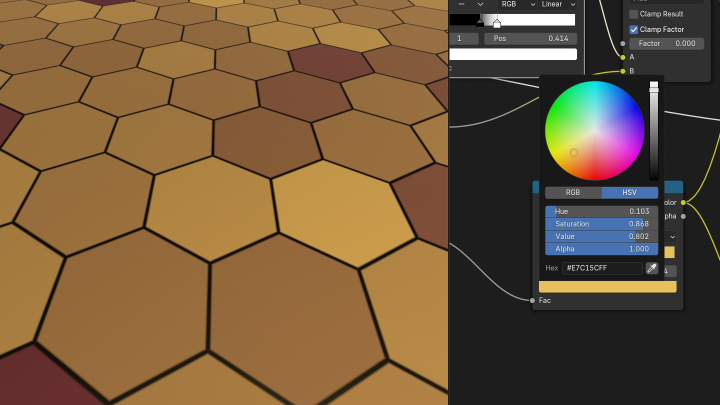
Task: Click the yellow B input socket
Action: coord(623,71)
